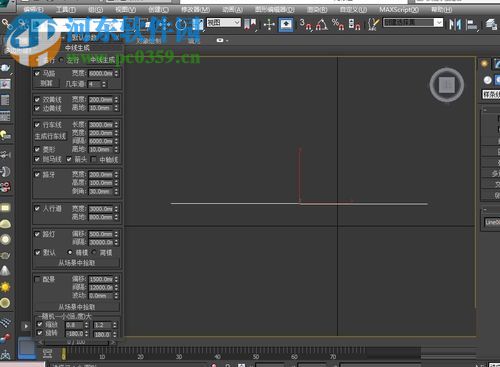500x367 pixels.
Task: Open the 图形编辑器(D) menu
Action: 275,10
